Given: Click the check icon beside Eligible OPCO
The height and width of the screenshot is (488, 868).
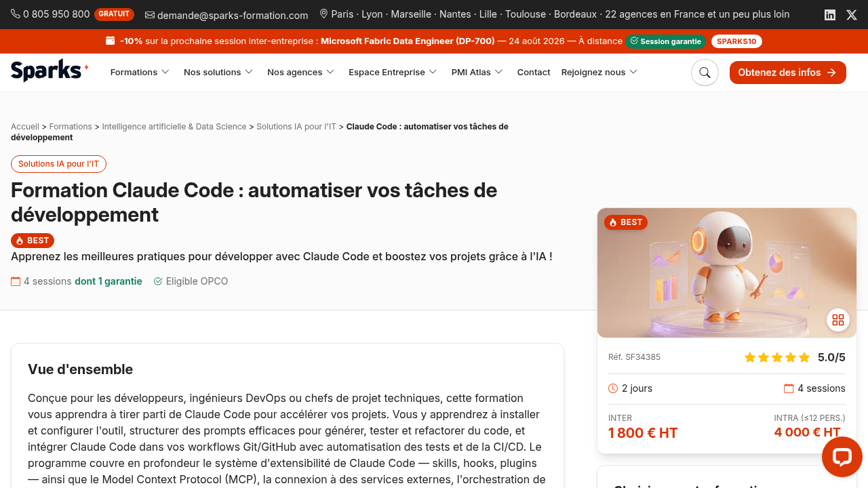Looking at the screenshot, I should point(158,281).
